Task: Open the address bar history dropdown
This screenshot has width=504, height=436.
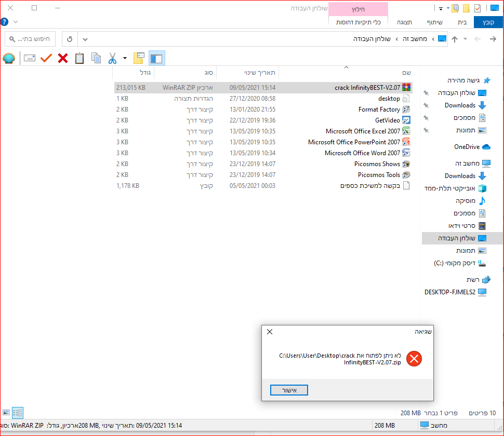Action: [85, 39]
